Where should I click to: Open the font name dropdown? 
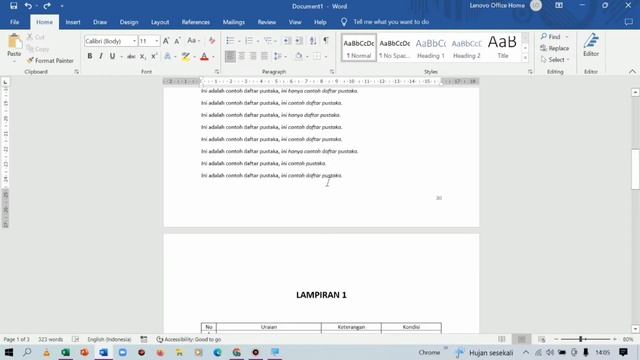[134, 41]
